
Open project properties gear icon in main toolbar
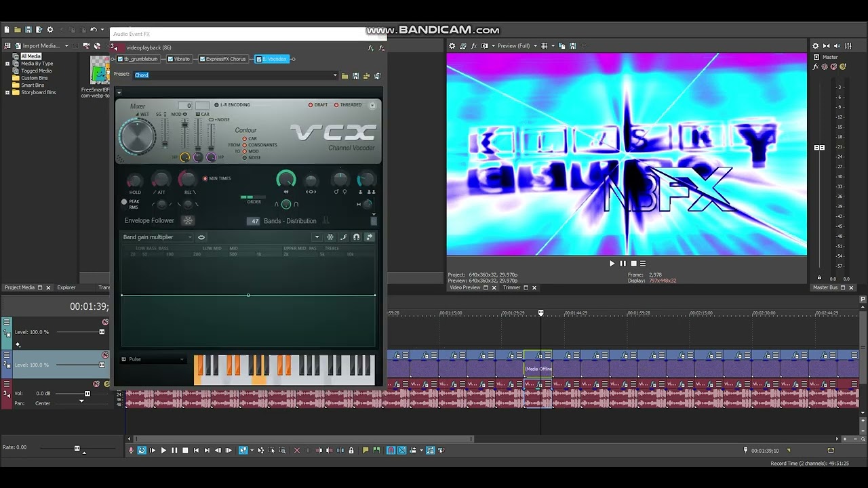pos(50,30)
